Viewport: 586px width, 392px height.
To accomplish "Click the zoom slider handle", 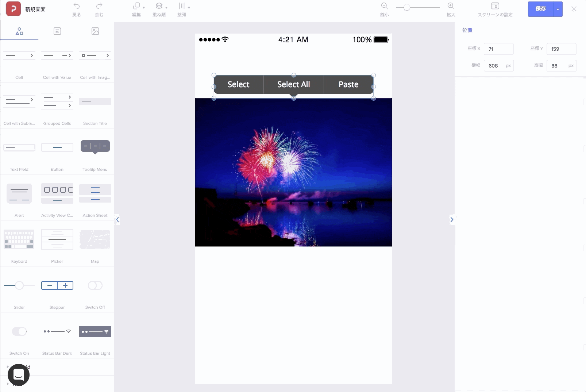I will point(406,7).
